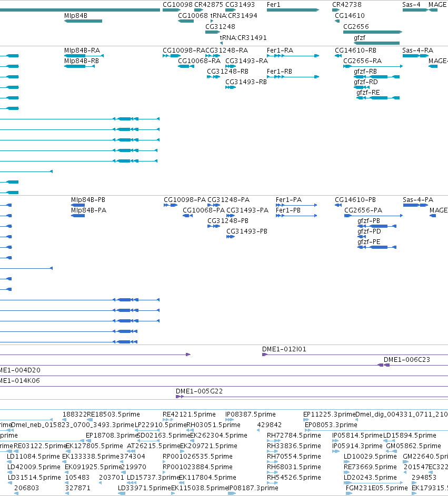Select the Sas-4 gene label

411,4
